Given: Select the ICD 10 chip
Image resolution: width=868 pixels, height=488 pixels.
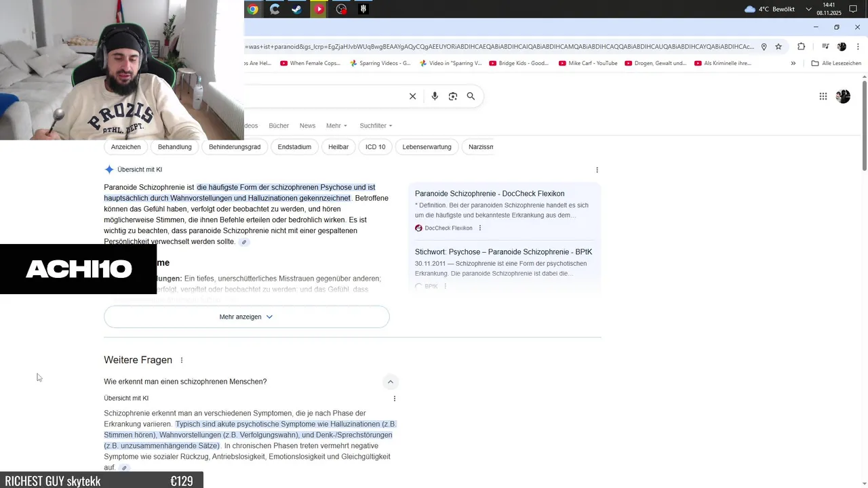Looking at the screenshot, I should 375,146.
